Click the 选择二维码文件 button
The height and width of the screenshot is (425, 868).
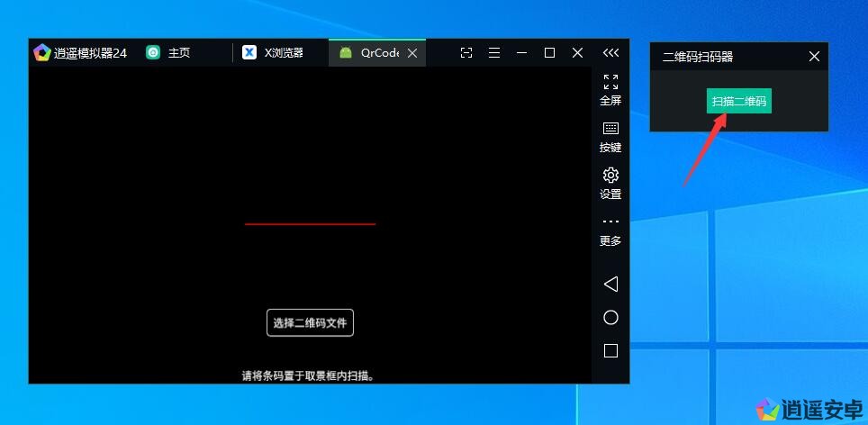coord(310,322)
